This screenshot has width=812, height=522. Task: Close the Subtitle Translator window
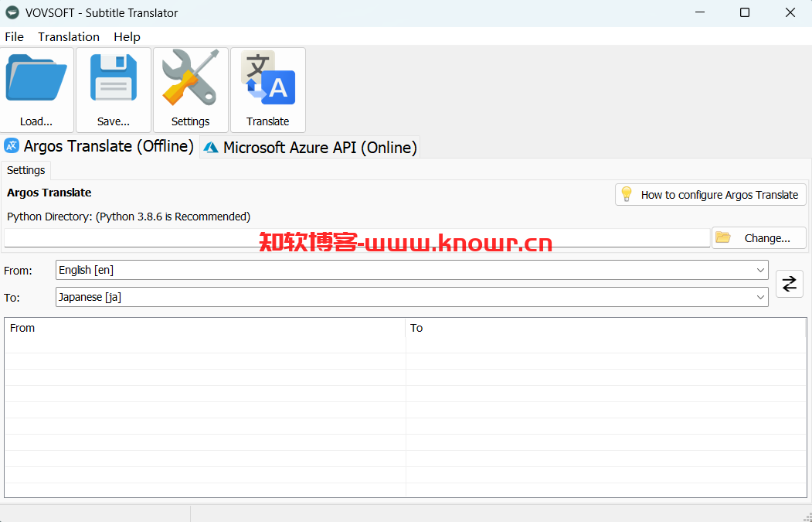[790, 12]
